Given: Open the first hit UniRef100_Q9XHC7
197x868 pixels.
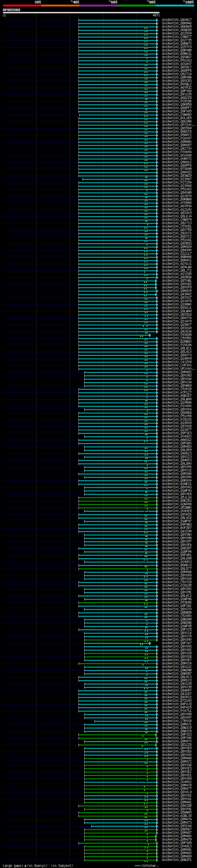Looking at the screenshot, I should coord(176,20).
